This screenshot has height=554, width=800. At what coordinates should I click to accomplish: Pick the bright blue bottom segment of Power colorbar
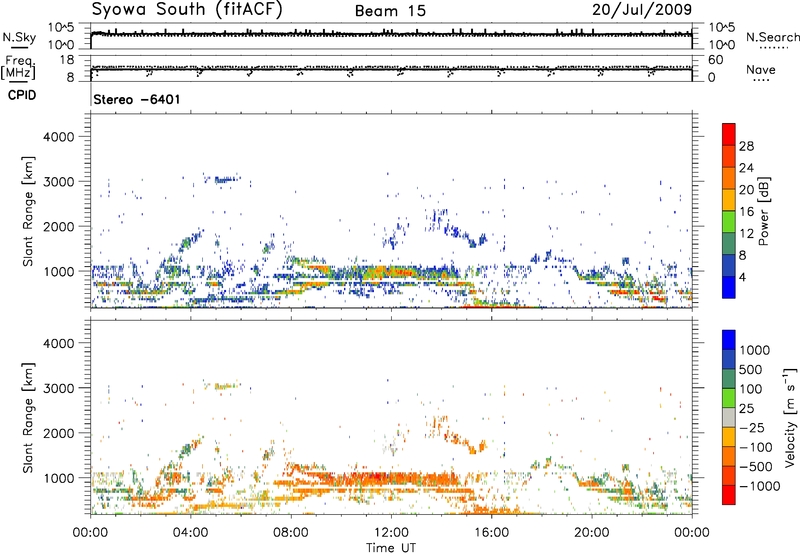[x=729, y=287]
